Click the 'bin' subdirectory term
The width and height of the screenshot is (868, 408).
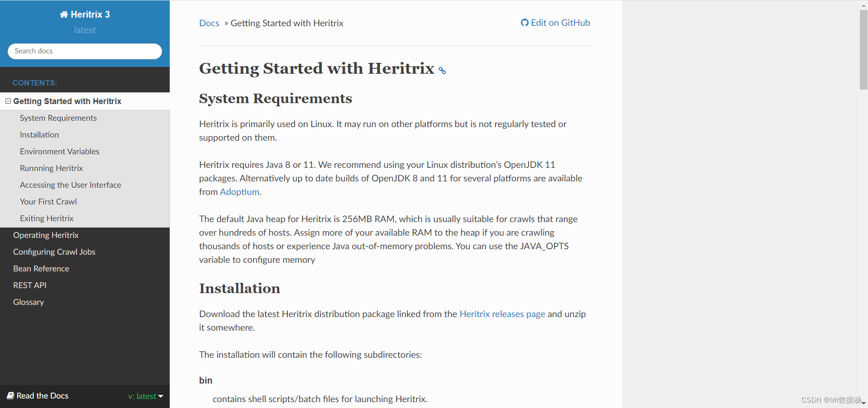pyautogui.click(x=206, y=380)
